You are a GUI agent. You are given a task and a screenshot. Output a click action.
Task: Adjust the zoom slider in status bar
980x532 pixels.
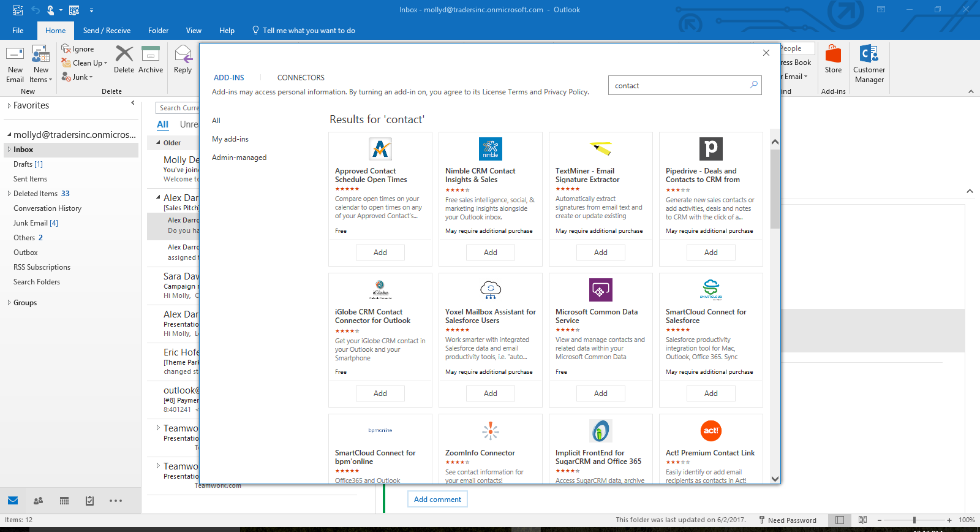(914, 520)
